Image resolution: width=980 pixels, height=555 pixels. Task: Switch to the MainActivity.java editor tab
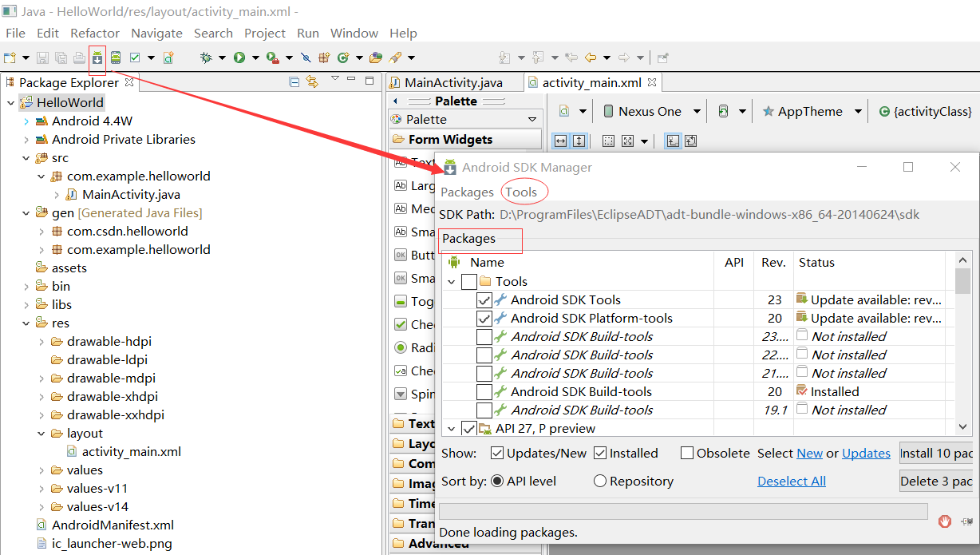coord(453,82)
